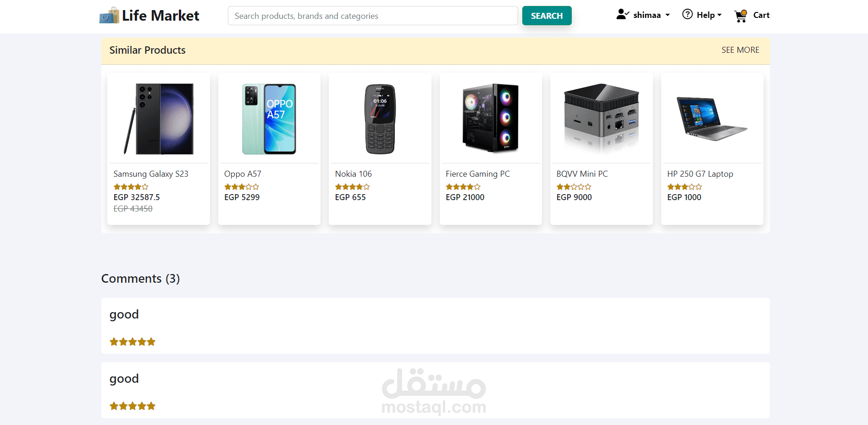Focus the product search input field
The width and height of the screenshot is (868, 425).
373,16
